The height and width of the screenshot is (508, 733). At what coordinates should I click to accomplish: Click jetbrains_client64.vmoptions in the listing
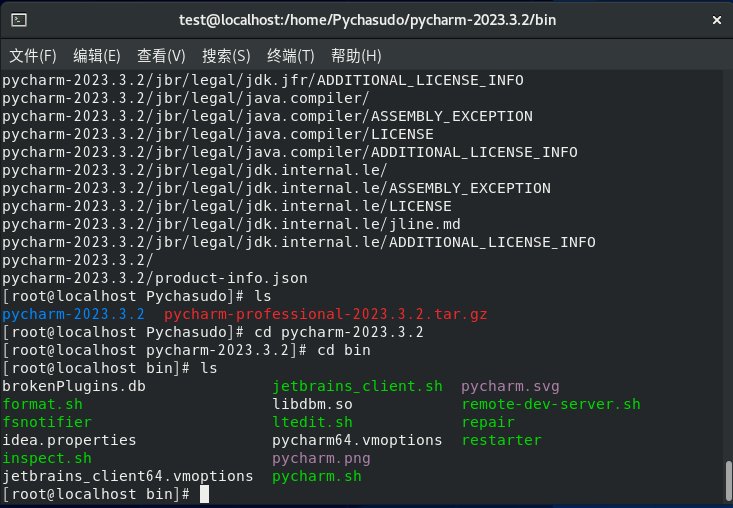point(128,476)
